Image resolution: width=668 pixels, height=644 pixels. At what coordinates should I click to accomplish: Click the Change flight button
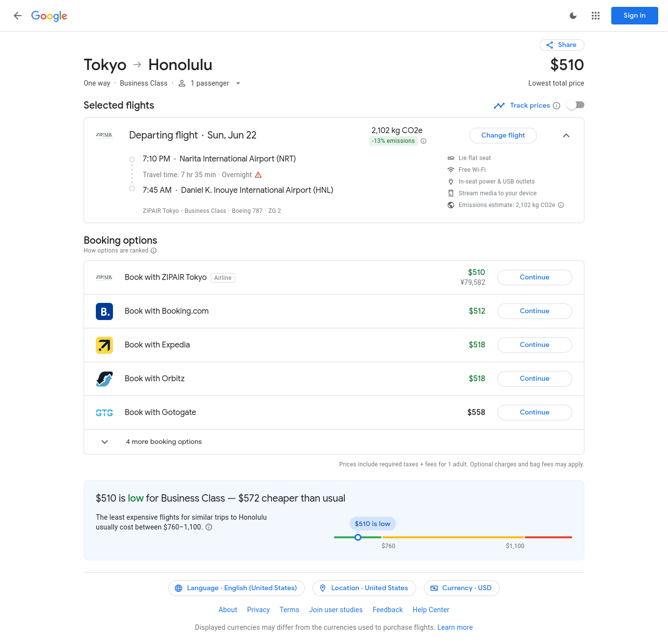pyautogui.click(x=503, y=136)
